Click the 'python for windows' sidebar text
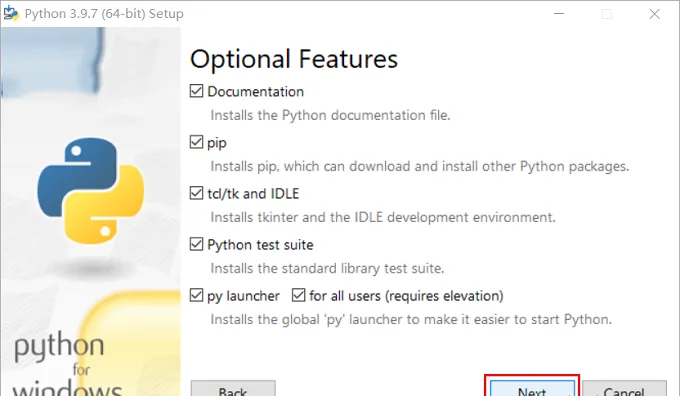This screenshot has width=680, height=396. [67, 363]
